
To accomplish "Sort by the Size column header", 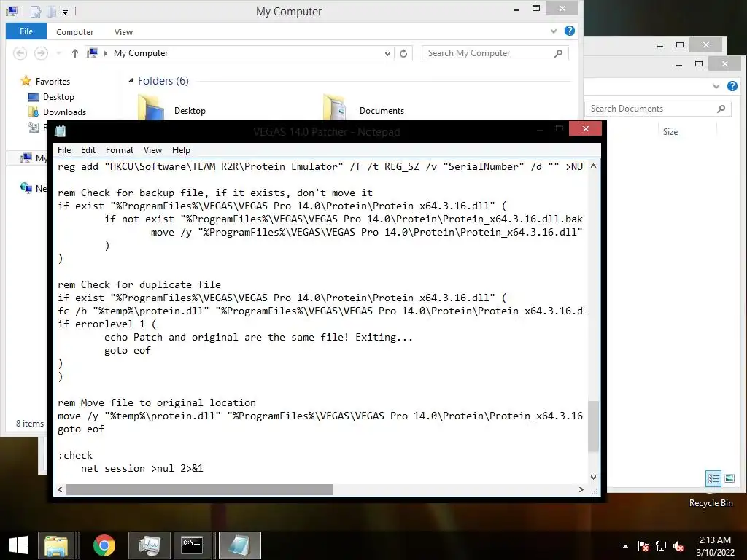I will pos(670,132).
